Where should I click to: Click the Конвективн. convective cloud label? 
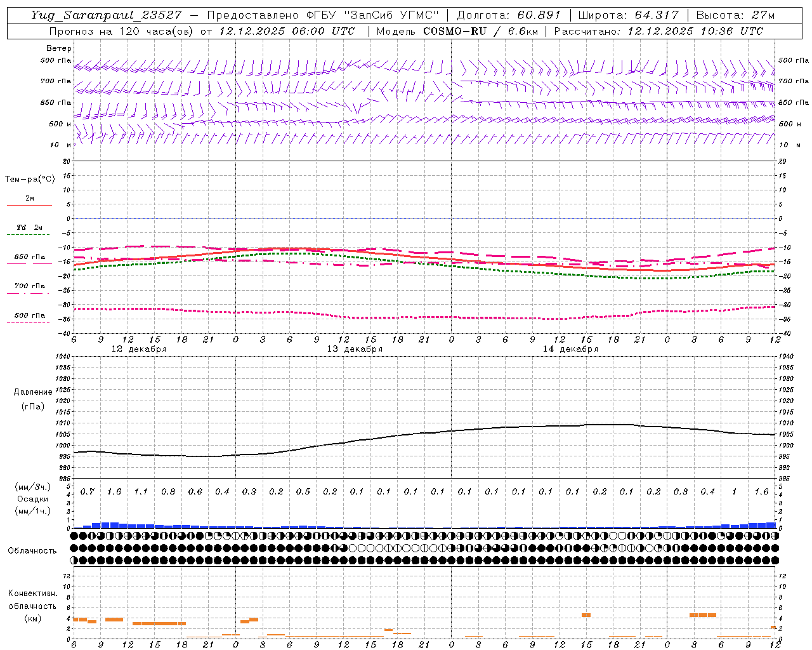pos(33,594)
